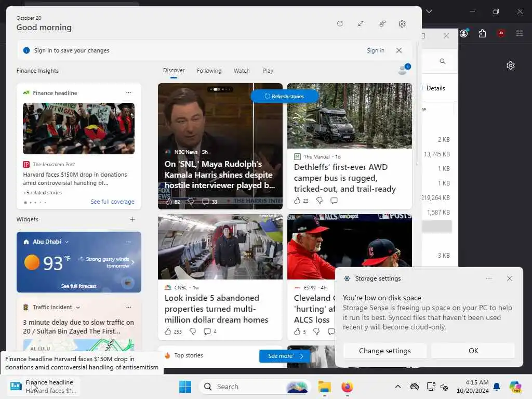Refresh the widgets board feed
The image size is (532, 399).
coord(340,24)
